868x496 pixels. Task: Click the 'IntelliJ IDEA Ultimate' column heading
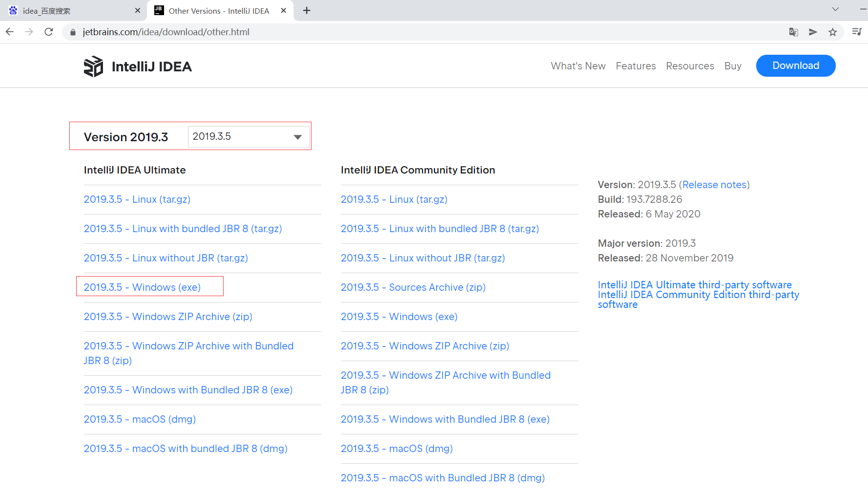(x=135, y=170)
